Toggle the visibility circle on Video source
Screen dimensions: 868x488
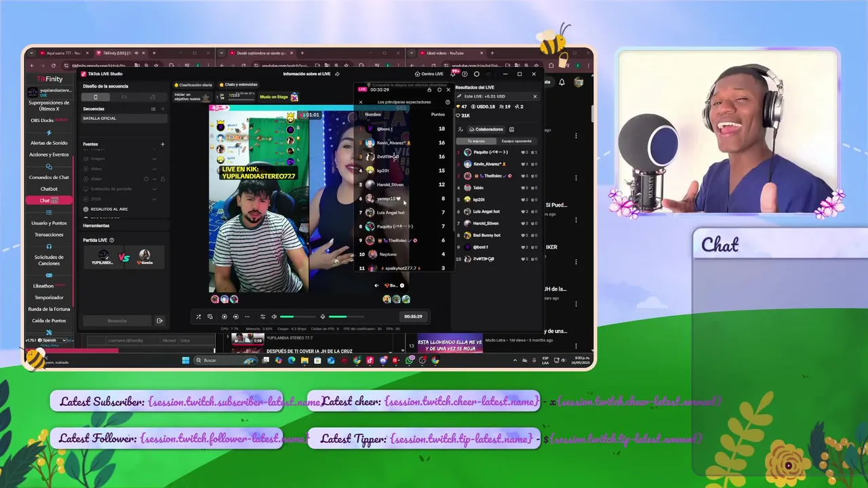pos(146,179)
